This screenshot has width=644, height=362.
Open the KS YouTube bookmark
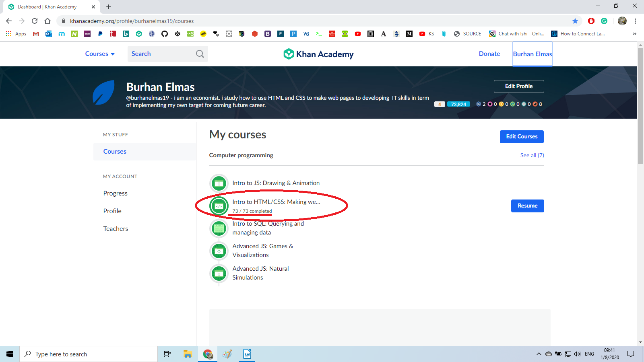point(427,34)
